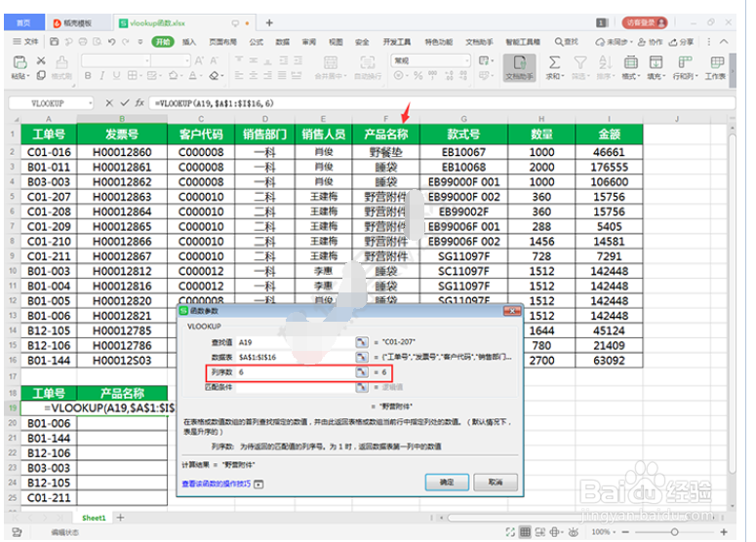Switch to the Insert (插入) tab
This screenshot has width=756, height=542.
(189, 42)
